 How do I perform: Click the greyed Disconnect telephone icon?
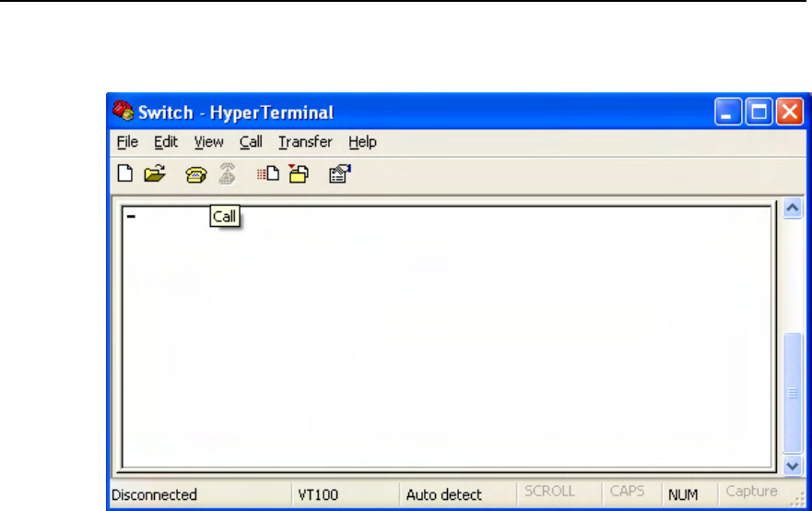click(x=227, y=173)
